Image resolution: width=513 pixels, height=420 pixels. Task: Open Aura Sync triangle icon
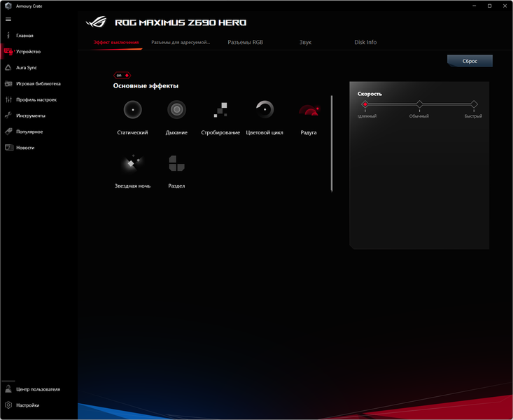(8, 67)
